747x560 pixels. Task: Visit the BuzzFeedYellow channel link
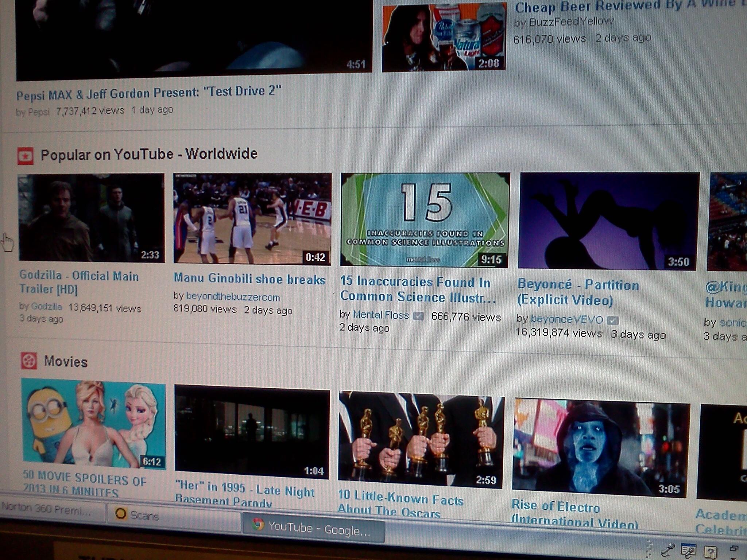tap(571, 22)
